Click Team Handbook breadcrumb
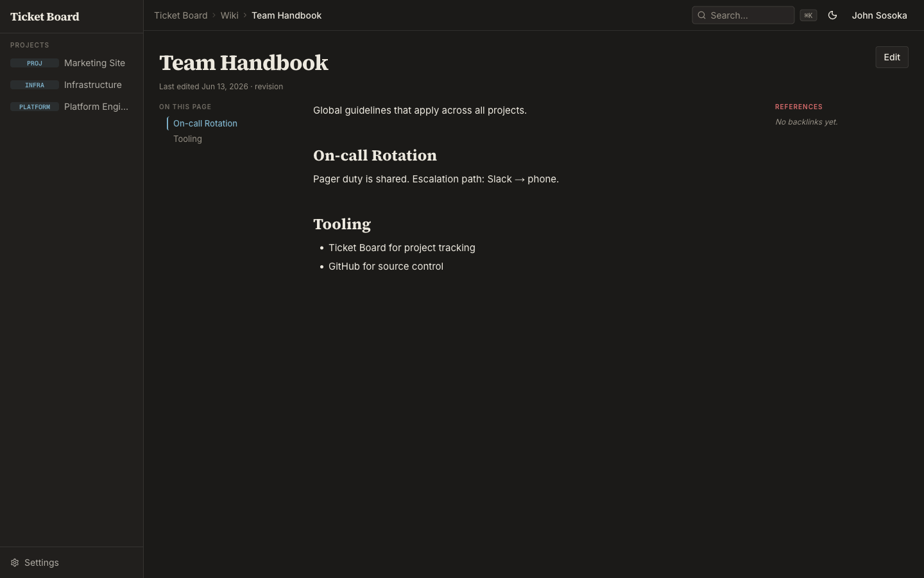The height and width of the screenshot is (578, 924). [x=286, y=15]
